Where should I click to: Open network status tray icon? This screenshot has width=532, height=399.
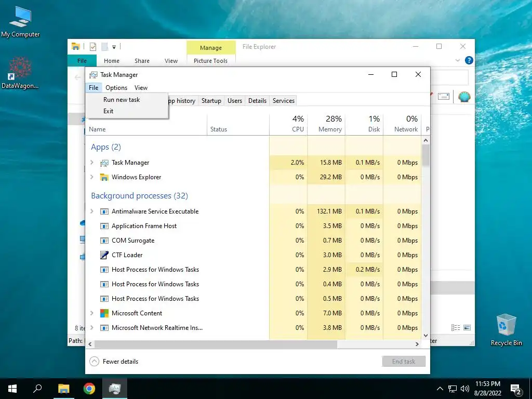click(x=453, y=389)
